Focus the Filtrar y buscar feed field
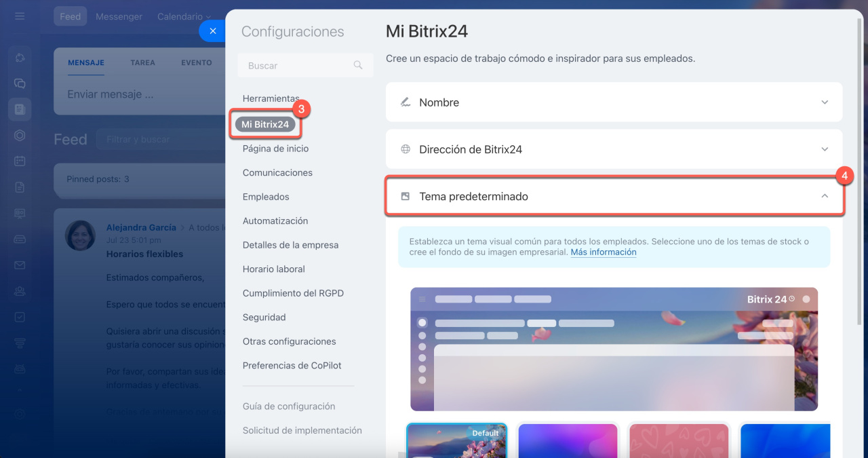Viewport: 868px width, 458px height. (x=161, y=140)
